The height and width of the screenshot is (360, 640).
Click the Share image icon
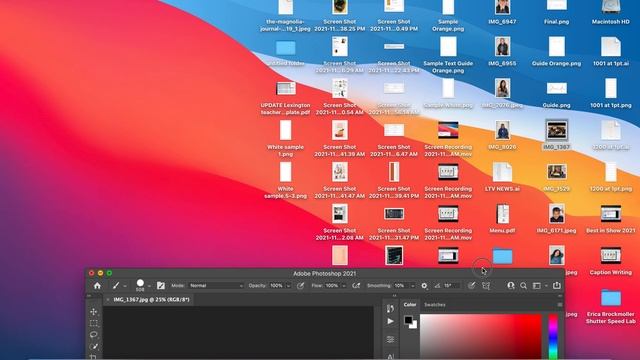(557, 286)
